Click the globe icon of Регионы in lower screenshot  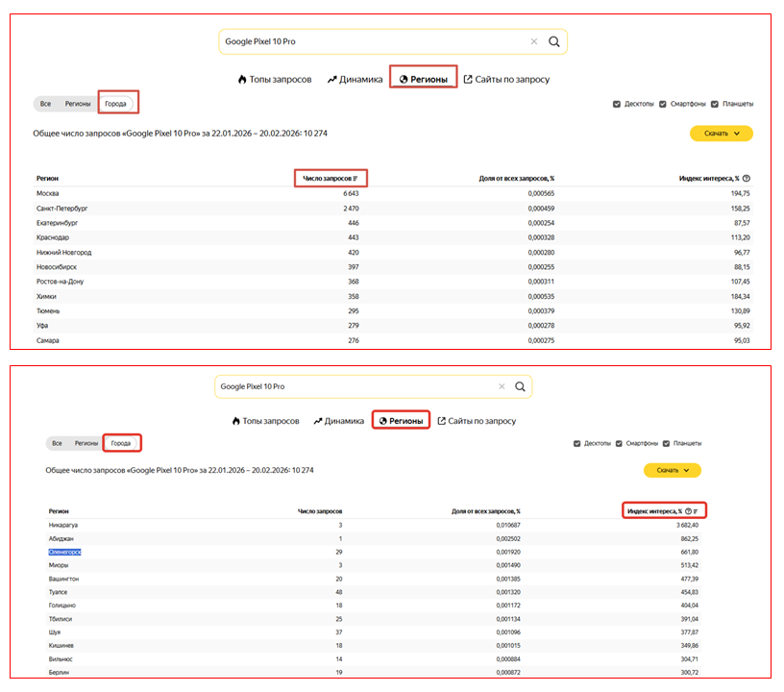point(380,421)
